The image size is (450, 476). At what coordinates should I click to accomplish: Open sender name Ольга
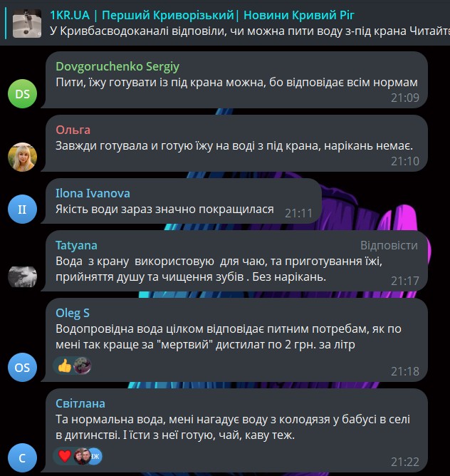point(73,130)
